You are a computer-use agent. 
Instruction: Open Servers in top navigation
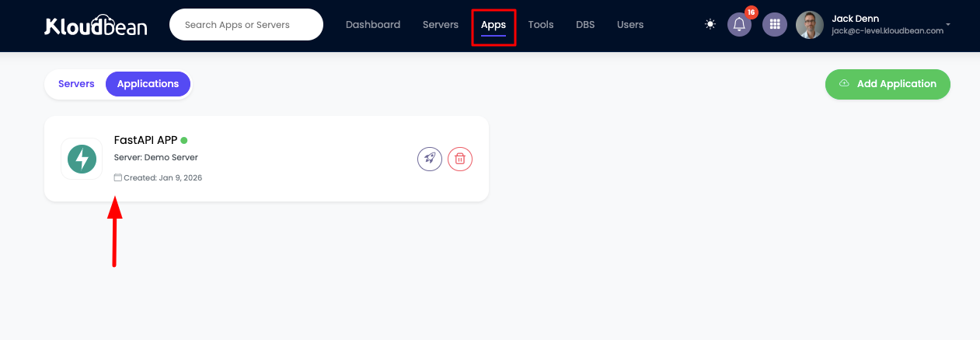click(x=441, y=25)
